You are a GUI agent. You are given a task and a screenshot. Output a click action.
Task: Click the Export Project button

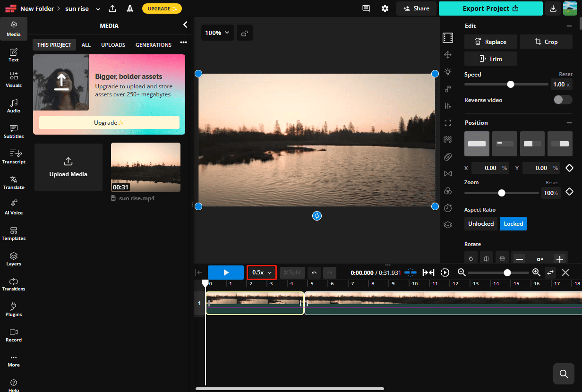(x=490, y=9)
